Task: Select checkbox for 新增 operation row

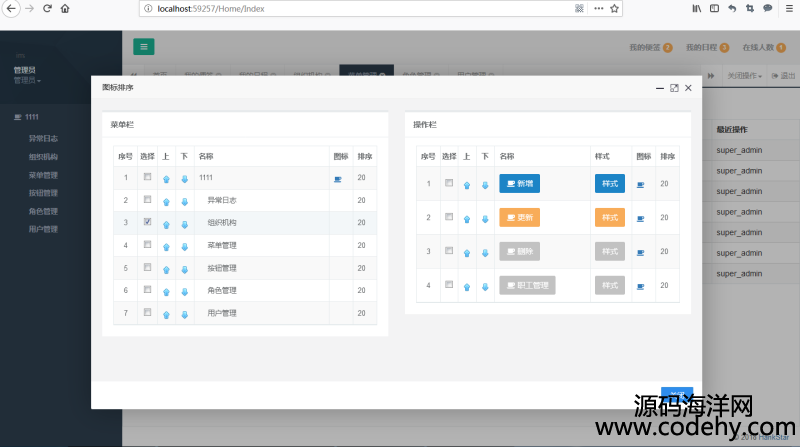Action: (x=449, y=183)
